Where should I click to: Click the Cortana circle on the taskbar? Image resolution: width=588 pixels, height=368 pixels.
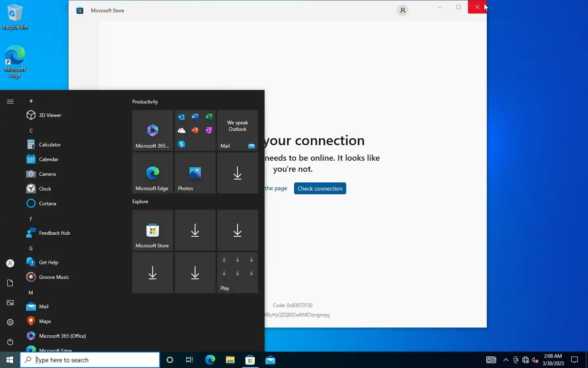click(170, 360)
